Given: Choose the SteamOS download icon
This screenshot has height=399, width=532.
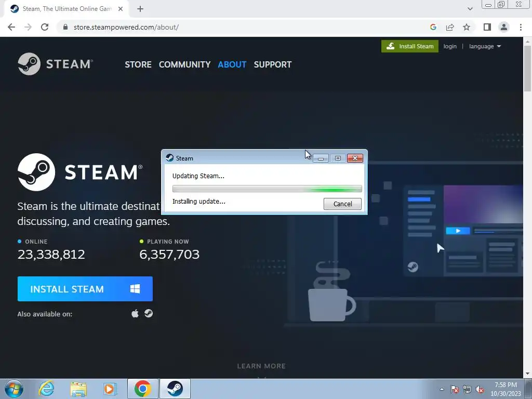Looking at the screenshot, I should pyautogui.click(x=149, y=313).
